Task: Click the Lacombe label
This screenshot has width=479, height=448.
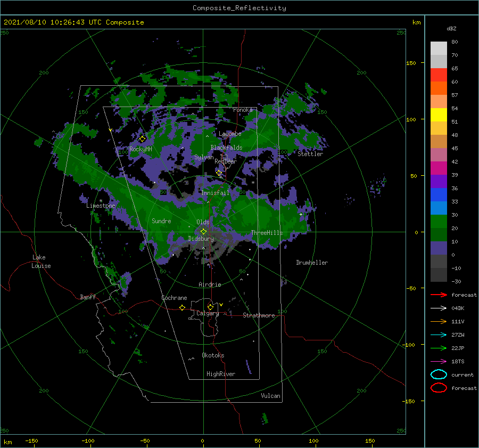Action: click(x=230, y=134)
